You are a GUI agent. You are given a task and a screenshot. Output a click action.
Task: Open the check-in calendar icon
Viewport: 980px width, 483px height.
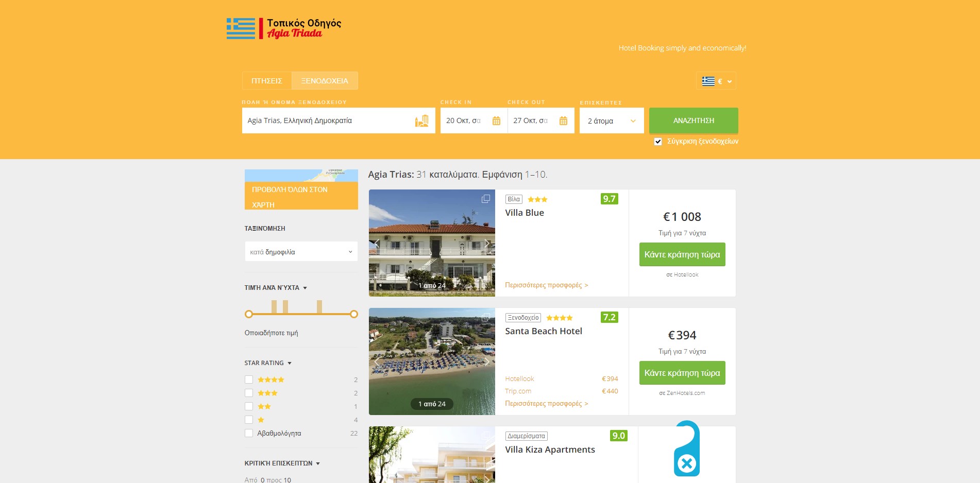[496, 121]
